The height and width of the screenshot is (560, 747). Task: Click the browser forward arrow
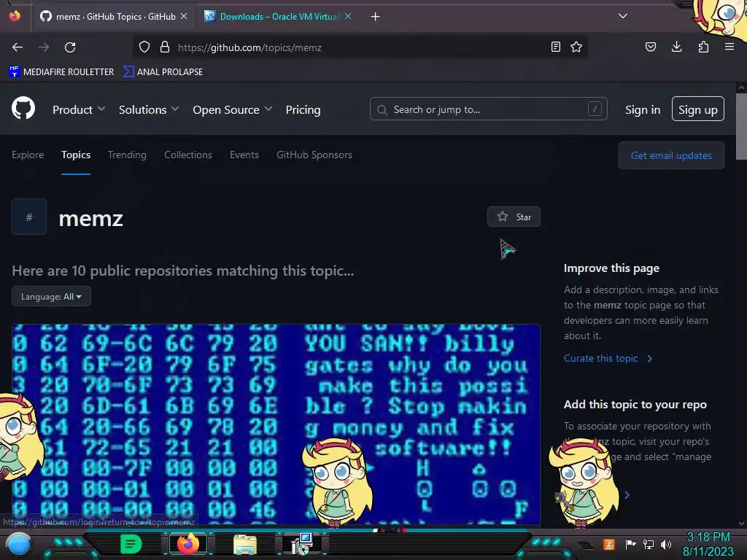click(x=44, y=47)
